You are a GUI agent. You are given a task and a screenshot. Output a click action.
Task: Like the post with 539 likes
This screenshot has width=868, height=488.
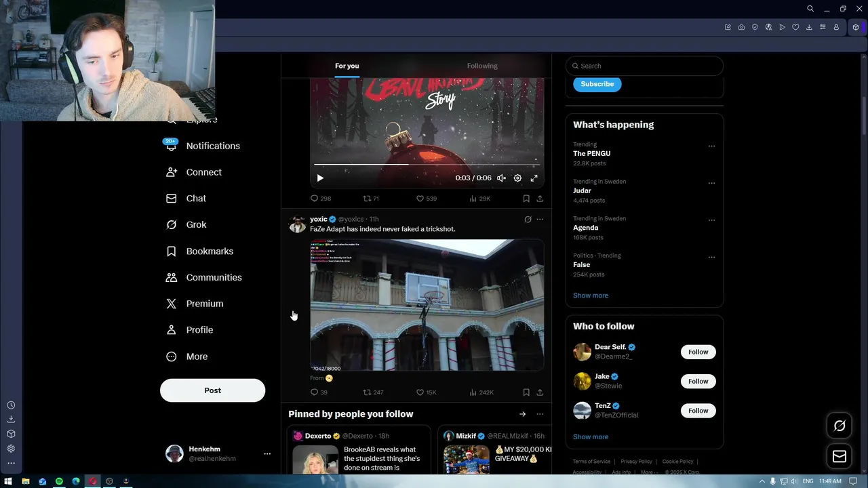click(426, 199)
